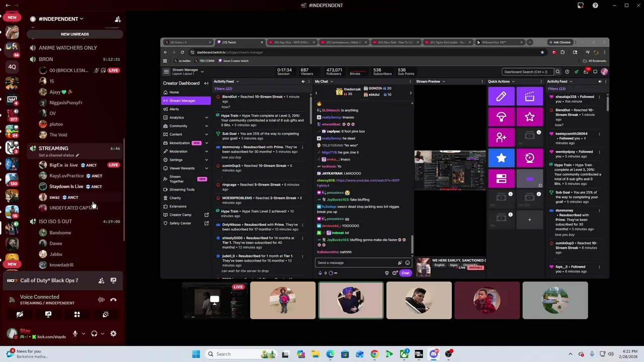Toggle noise suppression waveform icon
This screenshot has height=362, width=644.
[x=101, y=300]
